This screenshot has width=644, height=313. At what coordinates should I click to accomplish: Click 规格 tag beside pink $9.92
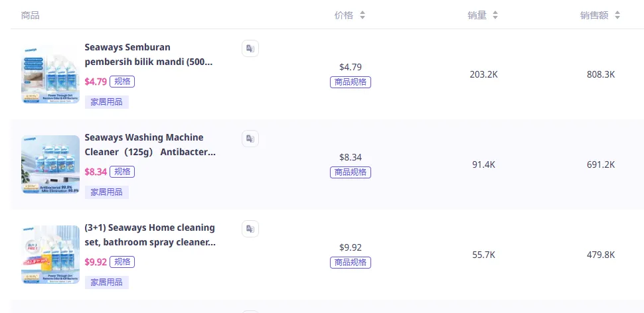click(122, 262)
